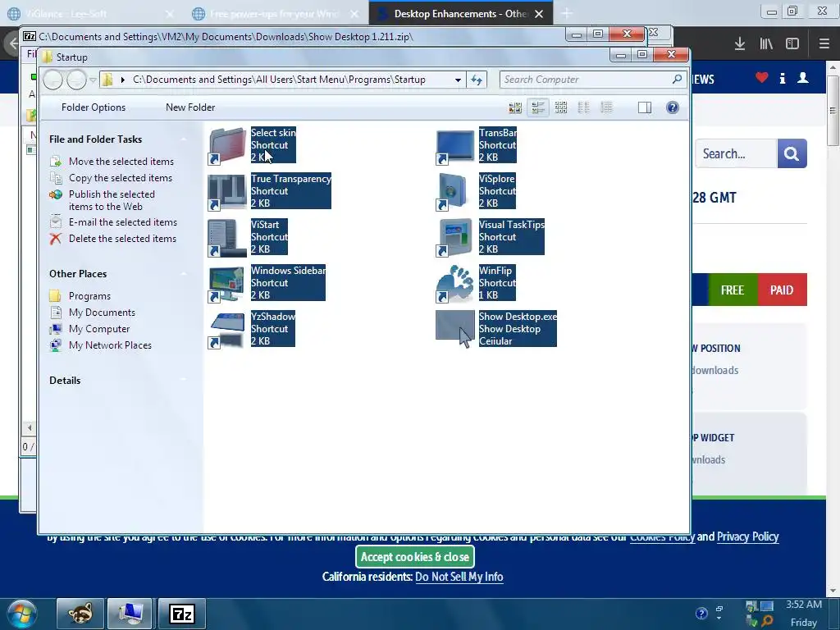Switch to ViGlance Lee-Soft browser tab
The image size is (840, 630).
66,14
